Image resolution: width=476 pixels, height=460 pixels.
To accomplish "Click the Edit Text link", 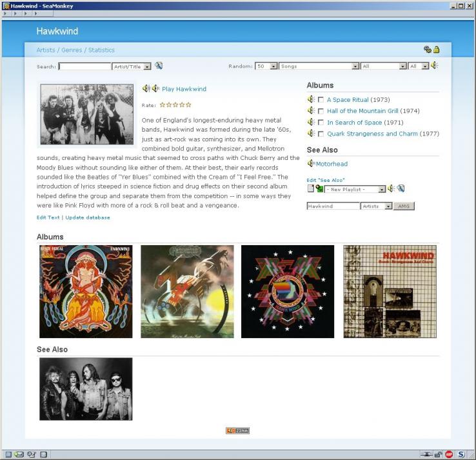I will pos(48,217).
